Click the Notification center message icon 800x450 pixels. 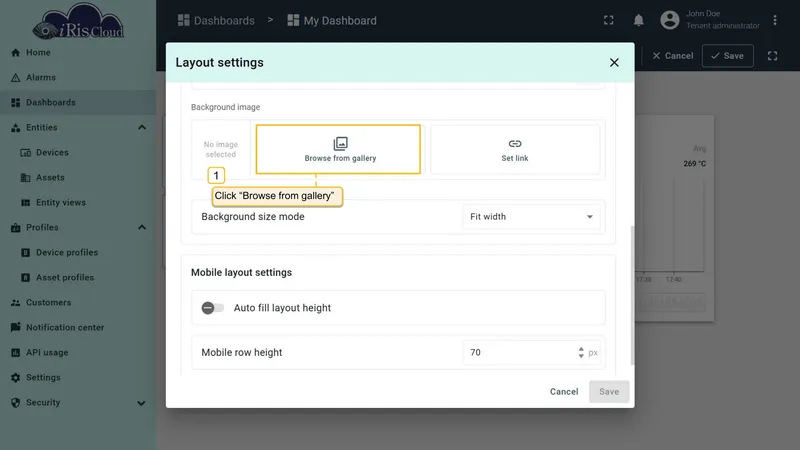pyautogui.click(x=16, y=327)
